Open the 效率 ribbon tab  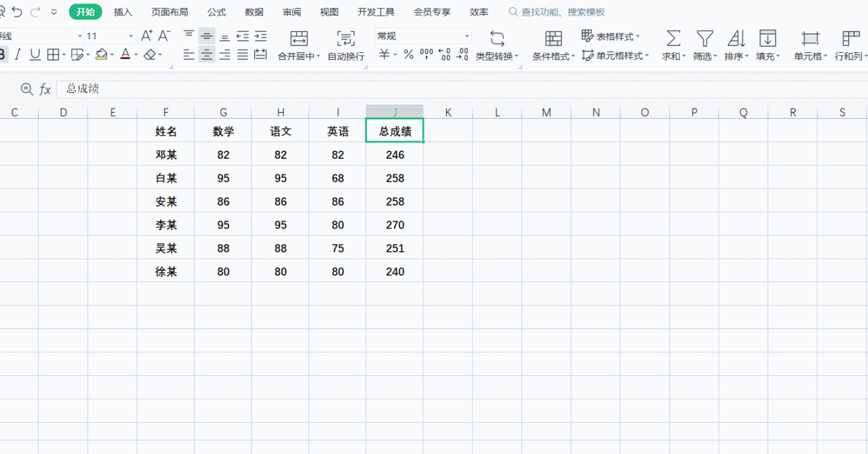479,12
